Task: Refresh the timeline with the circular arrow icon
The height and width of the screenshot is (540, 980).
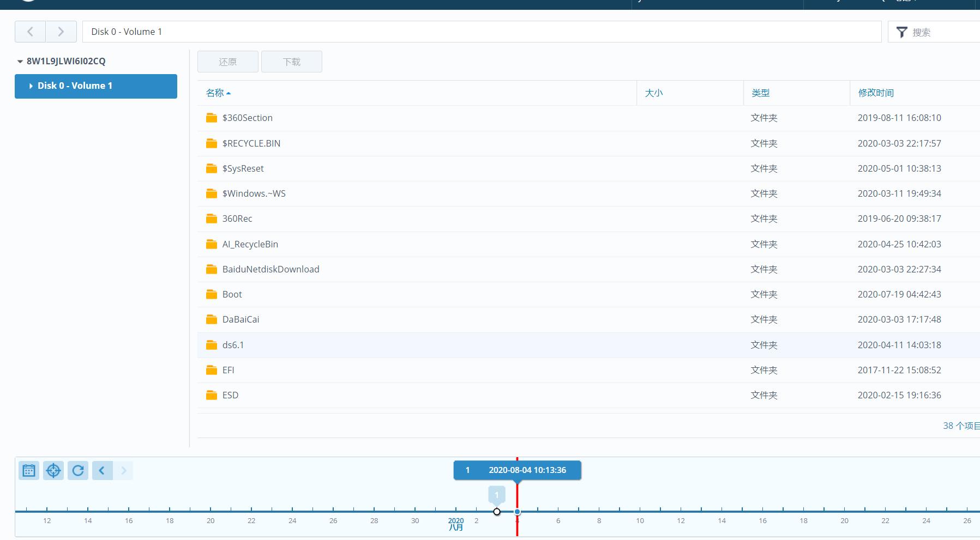Action: pyautogui.click(x=78, y=470)
